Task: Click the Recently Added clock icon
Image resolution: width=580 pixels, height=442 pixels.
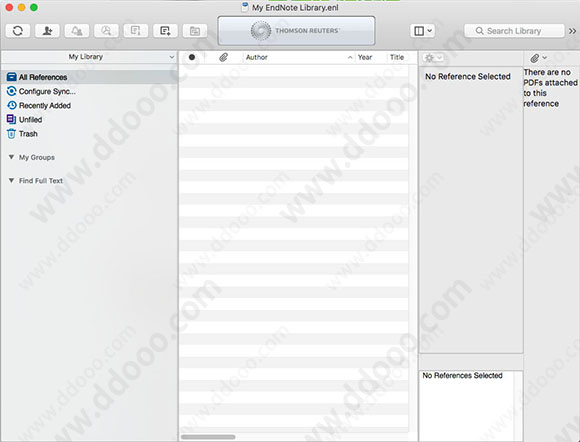Action: [12, 105]
